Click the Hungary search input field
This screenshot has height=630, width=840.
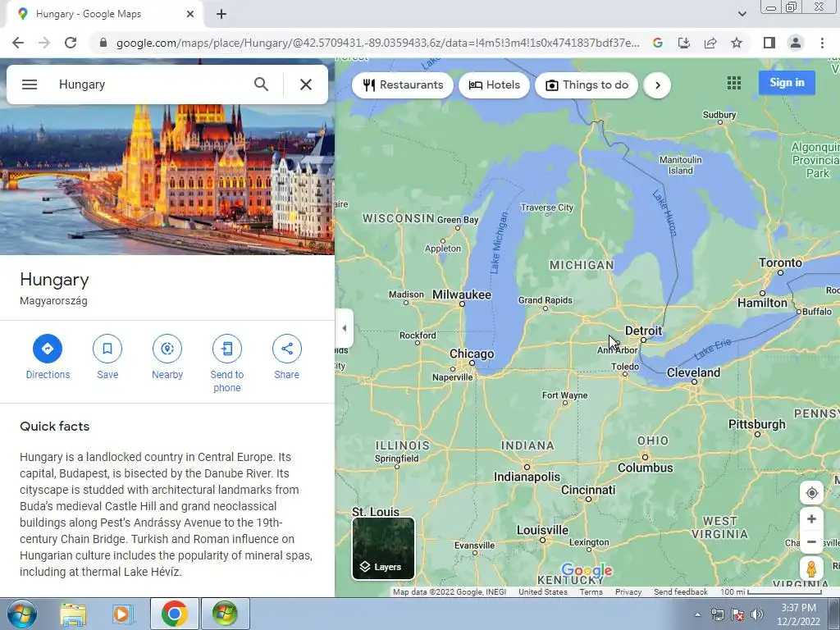tap(150, 84)
